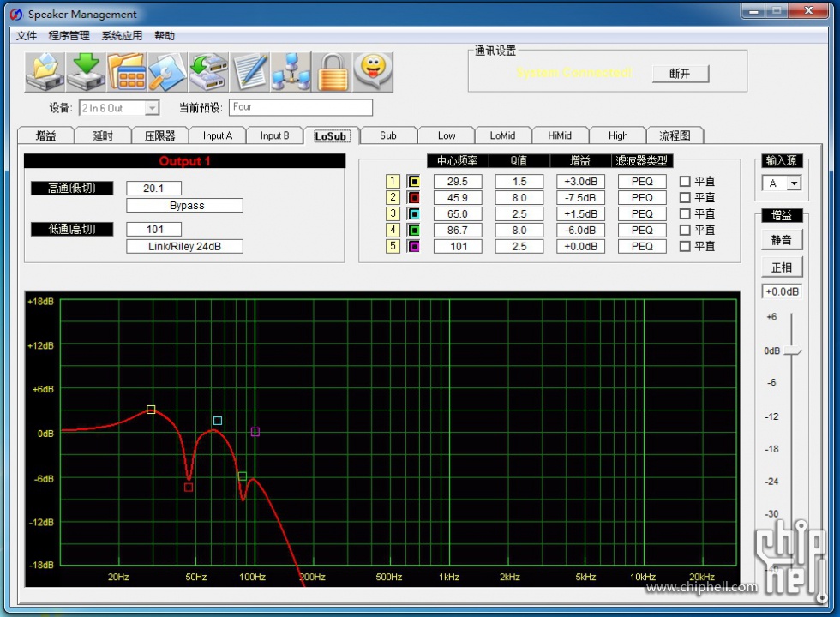840x617 pixels.
Task: Click the output gain fader handle
Action: [x=792, y=350]
